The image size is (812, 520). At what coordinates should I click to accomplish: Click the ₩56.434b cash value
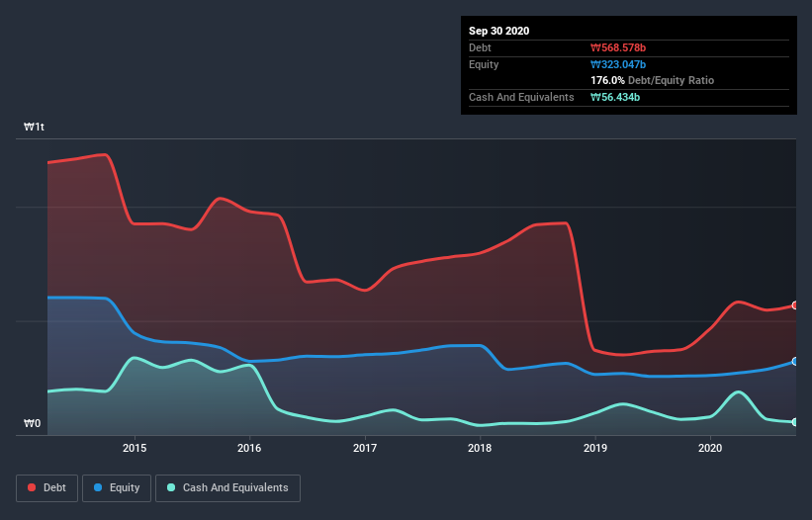[x=615, y=97]
